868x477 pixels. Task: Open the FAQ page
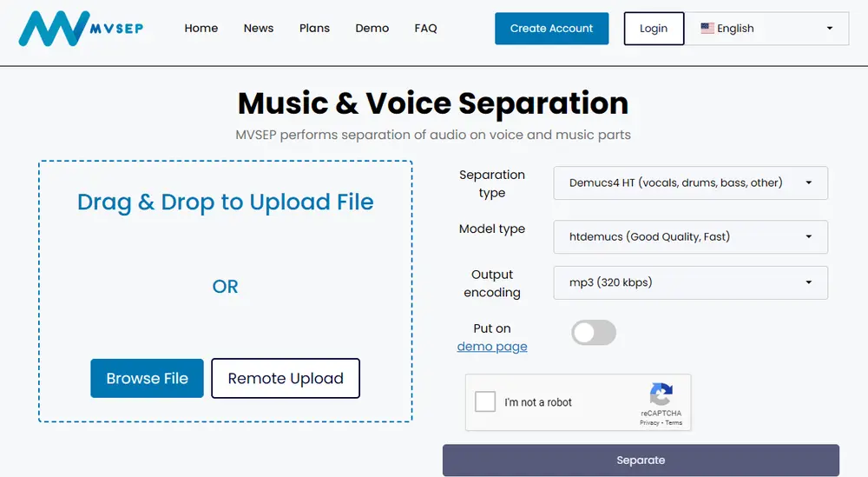click(425, 29)
